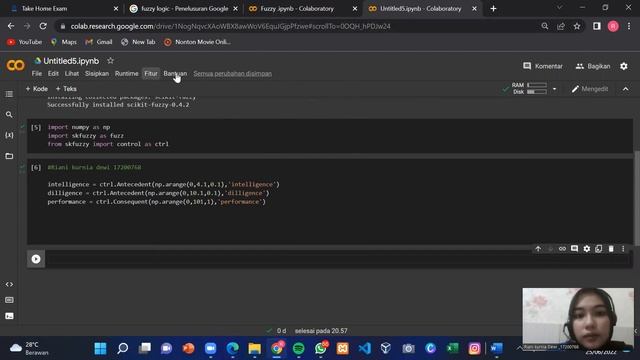The image size is (640, 360).
Task: Open the Sisipkan menu
Action: (97, 73)
